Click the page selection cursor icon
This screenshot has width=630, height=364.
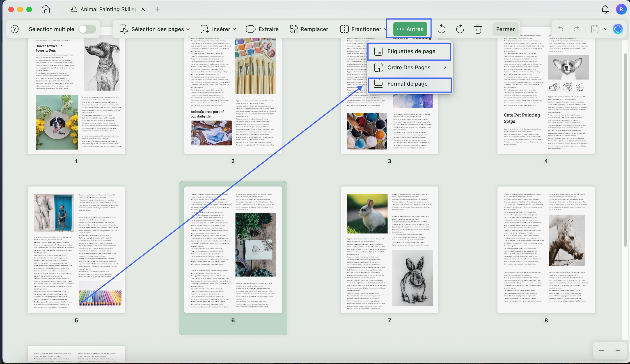[x=124, y=29]
